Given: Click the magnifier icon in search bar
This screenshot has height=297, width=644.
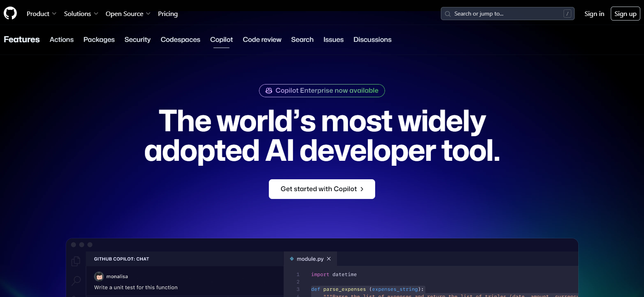Looking at the screenshot, I should click(448, 14).
